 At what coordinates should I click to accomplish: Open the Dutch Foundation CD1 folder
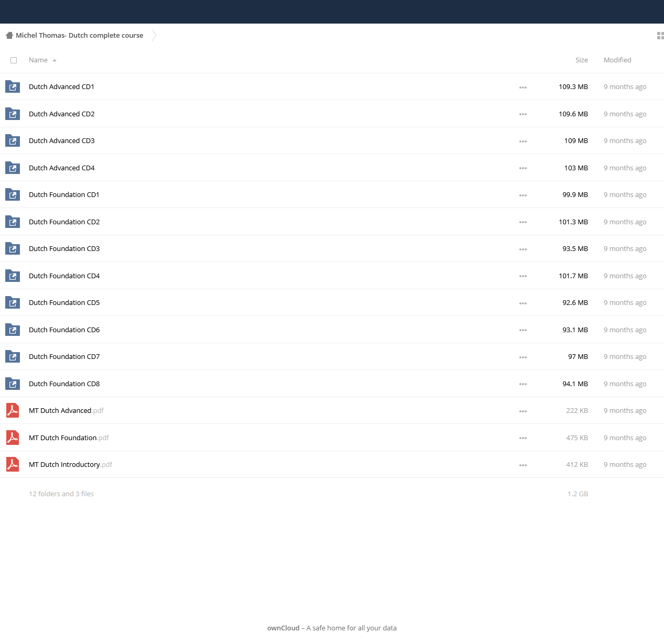[64, 195]
